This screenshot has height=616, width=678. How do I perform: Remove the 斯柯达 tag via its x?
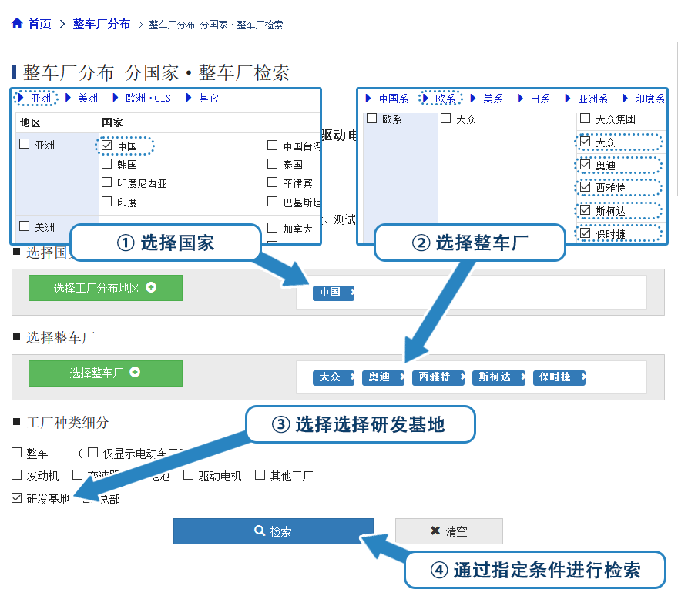[x=522, y=377]
